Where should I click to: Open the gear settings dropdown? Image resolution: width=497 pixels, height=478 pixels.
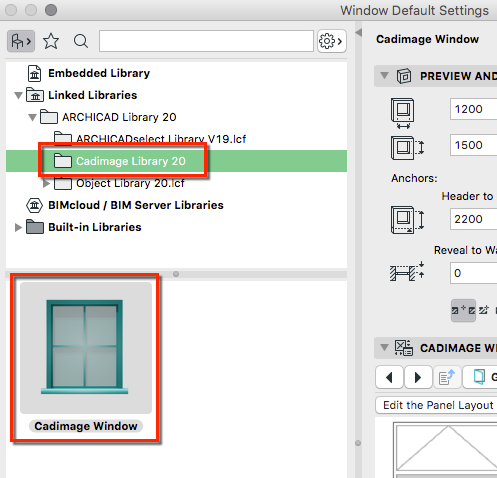[x=332, y=41]
